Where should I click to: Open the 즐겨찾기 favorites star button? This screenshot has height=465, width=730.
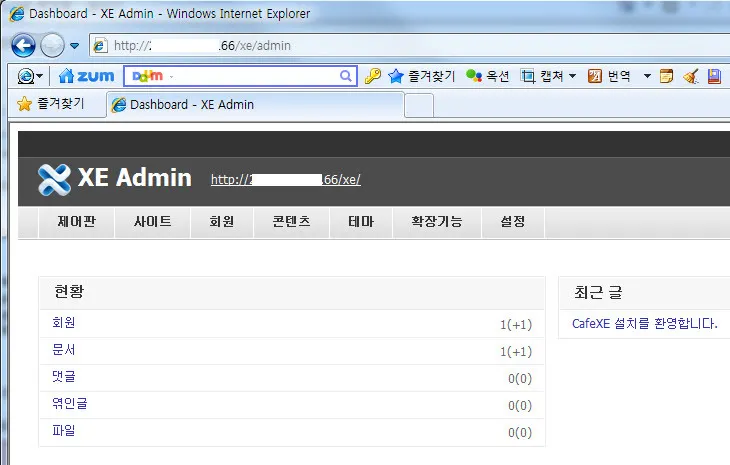(x=51, y=103)
